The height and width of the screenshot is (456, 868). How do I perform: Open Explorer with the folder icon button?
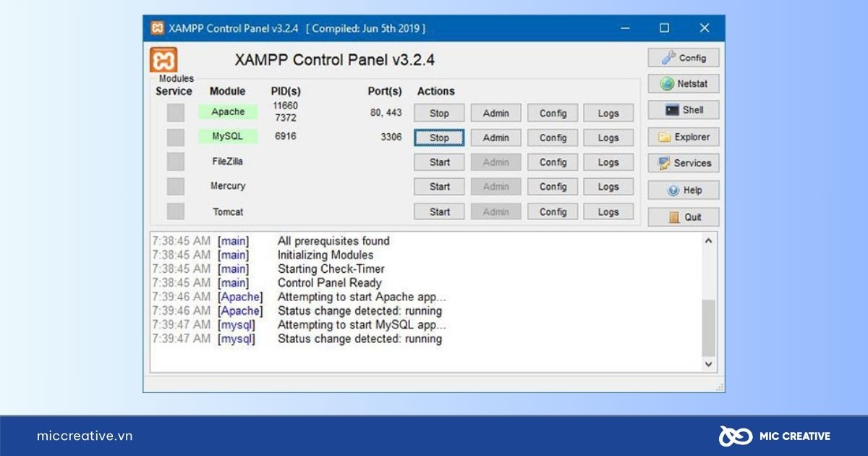(x=684, y=137)
